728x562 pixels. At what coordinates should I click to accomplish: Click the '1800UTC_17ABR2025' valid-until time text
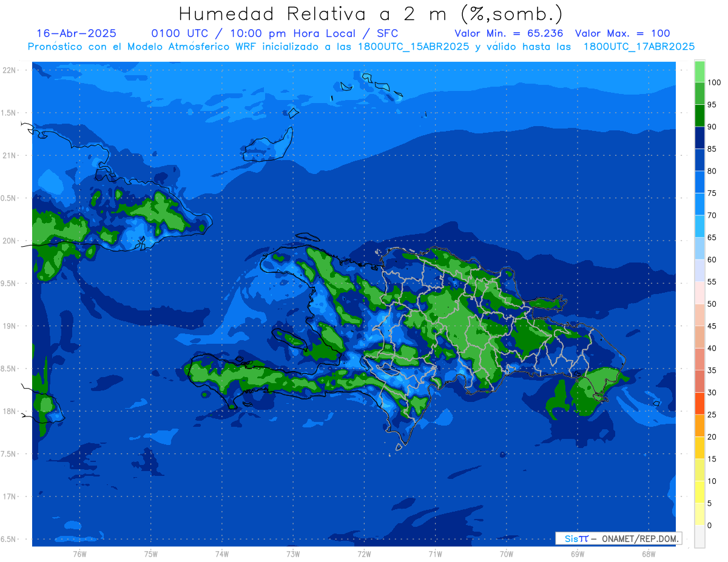[x=639, y=47]
